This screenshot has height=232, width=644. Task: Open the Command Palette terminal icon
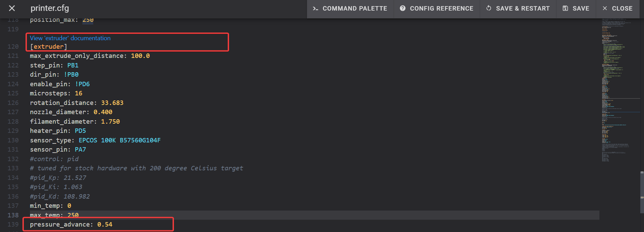click(316, 9)
